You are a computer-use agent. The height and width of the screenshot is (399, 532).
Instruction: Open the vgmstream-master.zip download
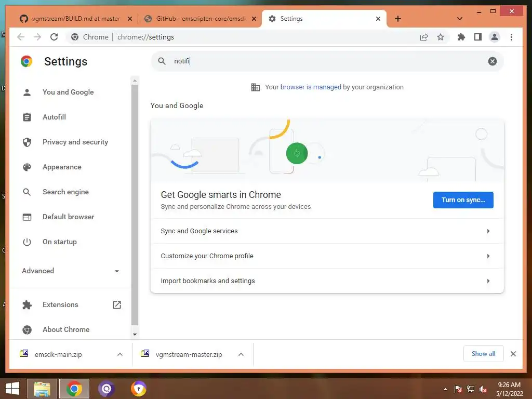pyautogui.click(x=189, y=354)
